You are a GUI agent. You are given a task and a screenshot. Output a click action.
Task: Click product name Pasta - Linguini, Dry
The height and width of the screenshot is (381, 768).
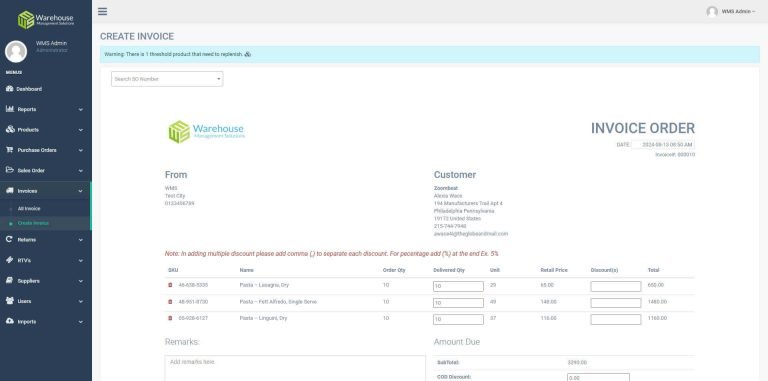coord(263,318)
